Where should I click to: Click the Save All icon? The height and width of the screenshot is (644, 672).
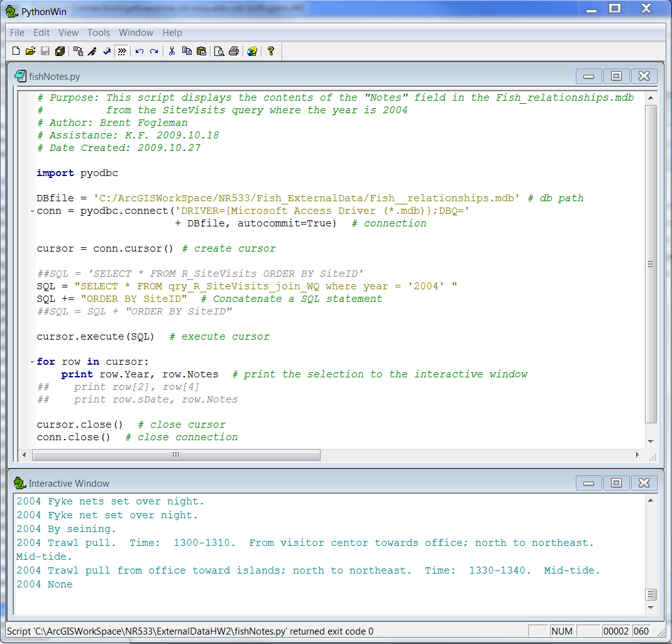(x=60, y=52)
